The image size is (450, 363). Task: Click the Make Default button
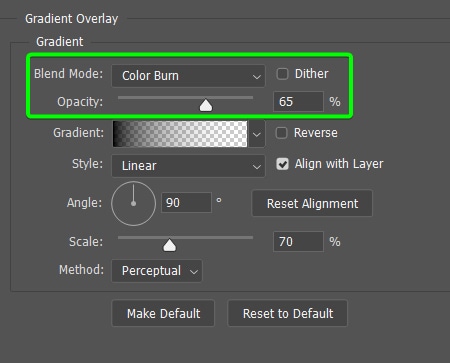point(163,313)
